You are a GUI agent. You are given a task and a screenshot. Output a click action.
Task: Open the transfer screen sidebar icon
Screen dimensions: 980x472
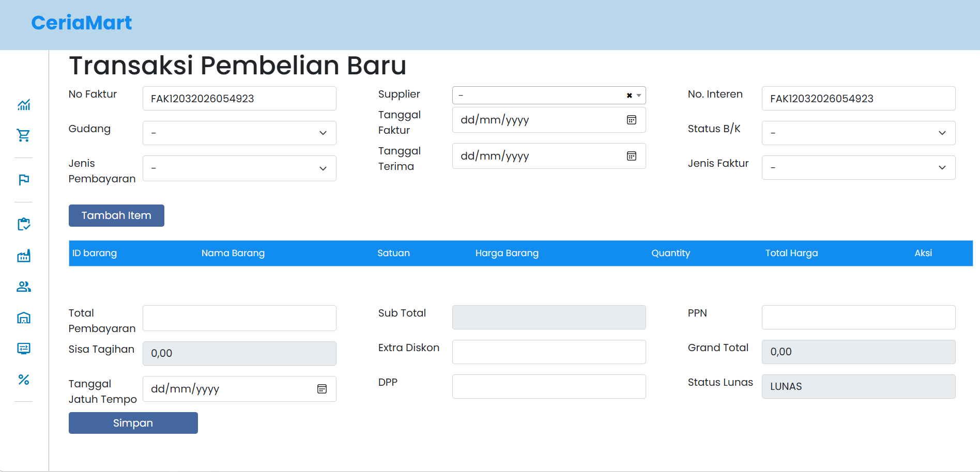(x=24, y=349)
